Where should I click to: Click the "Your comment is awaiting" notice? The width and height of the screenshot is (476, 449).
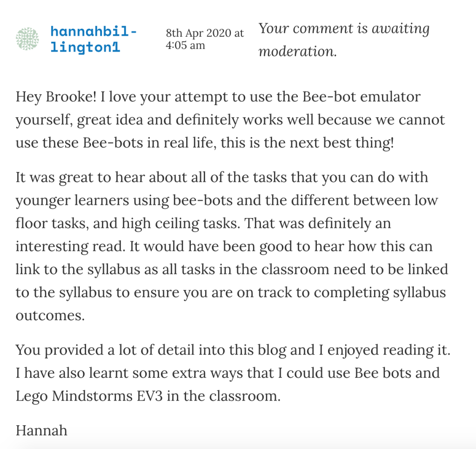click(344, 28)
